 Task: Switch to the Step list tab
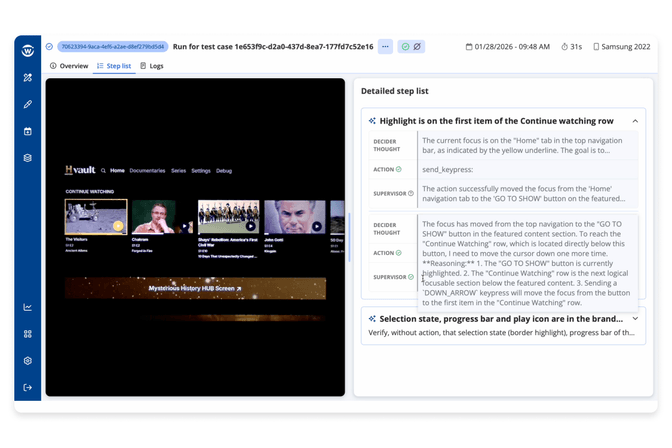coord(114,66)
